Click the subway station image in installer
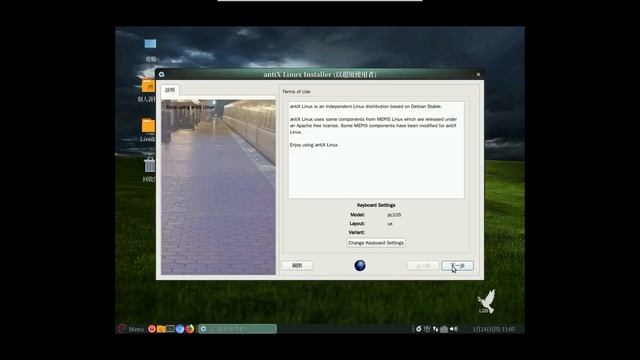This screenshot has width=640, height=360. pyautogui.click(x=218, y=187)
